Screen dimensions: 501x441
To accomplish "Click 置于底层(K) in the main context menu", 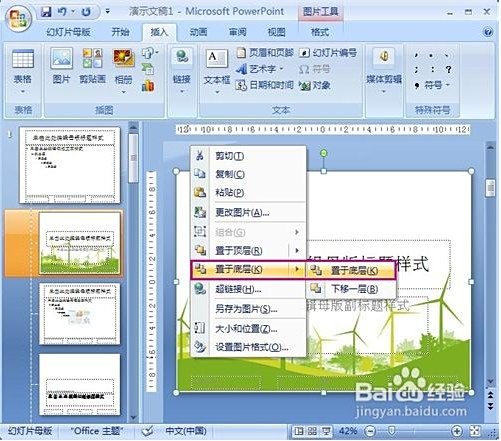I will click(x=247, y=269).
